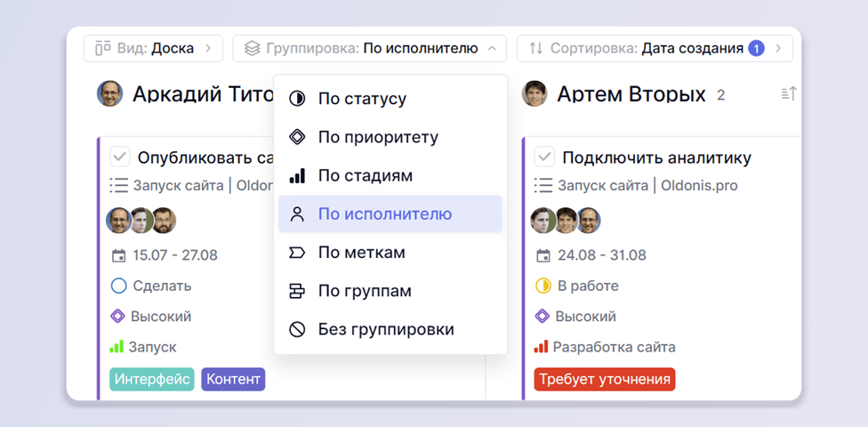Click the chevron after the sort badge
Image resolution: width=868 pixels, height=427 pixels.
click(778, 49)
